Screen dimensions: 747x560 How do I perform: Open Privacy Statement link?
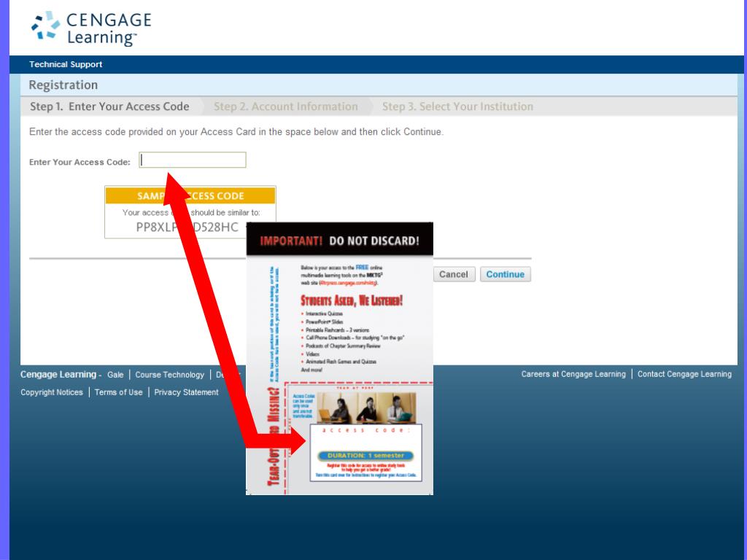click(x=186, y=392)
